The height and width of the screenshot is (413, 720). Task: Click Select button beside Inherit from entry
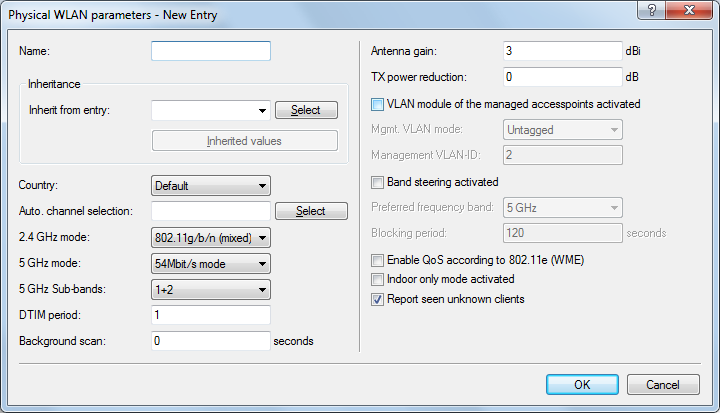pyautogui.click(x=306, y=110)
